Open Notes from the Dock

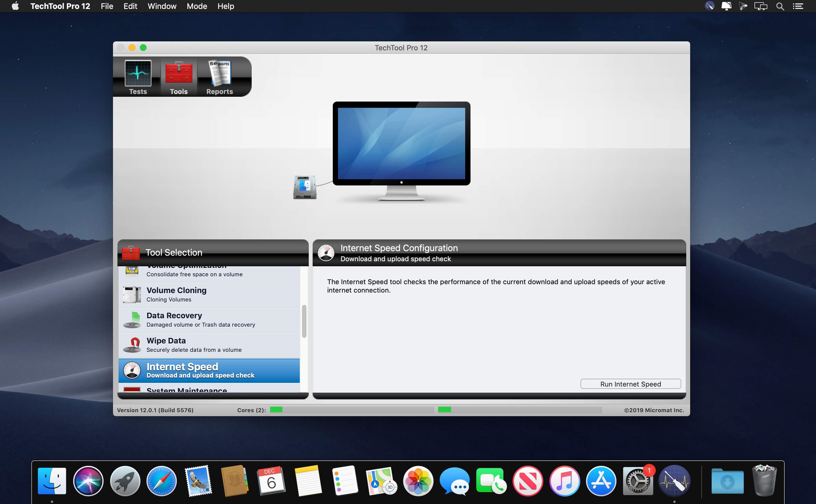point(308,481)
